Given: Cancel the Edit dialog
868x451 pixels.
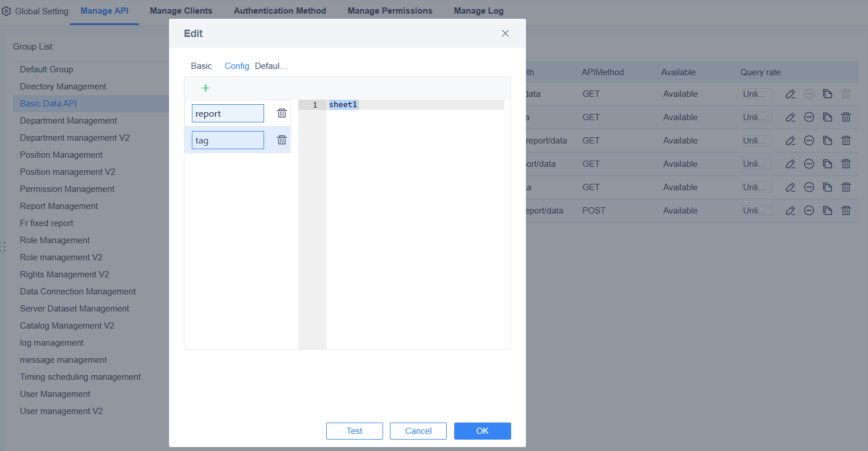Looking at the screenshot, I should [x=418, y=431].
